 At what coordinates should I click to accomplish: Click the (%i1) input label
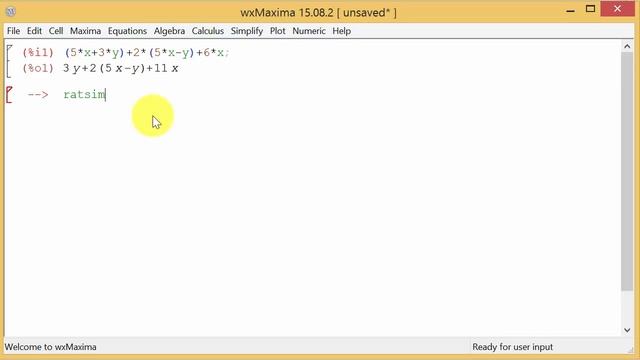point(38,53)
